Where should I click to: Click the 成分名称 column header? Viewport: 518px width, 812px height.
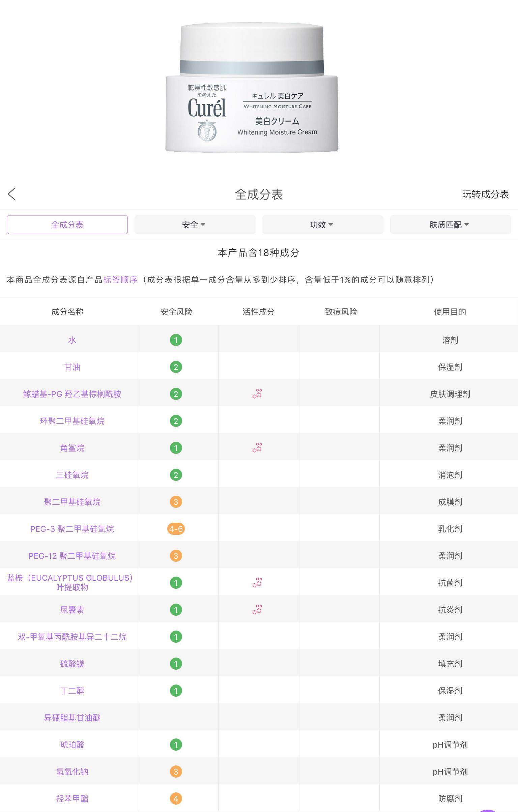[67, 312]
